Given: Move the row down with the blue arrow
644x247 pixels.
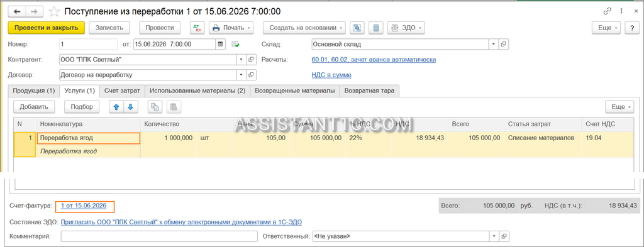Looking at the screenshot, I should 131,107.
